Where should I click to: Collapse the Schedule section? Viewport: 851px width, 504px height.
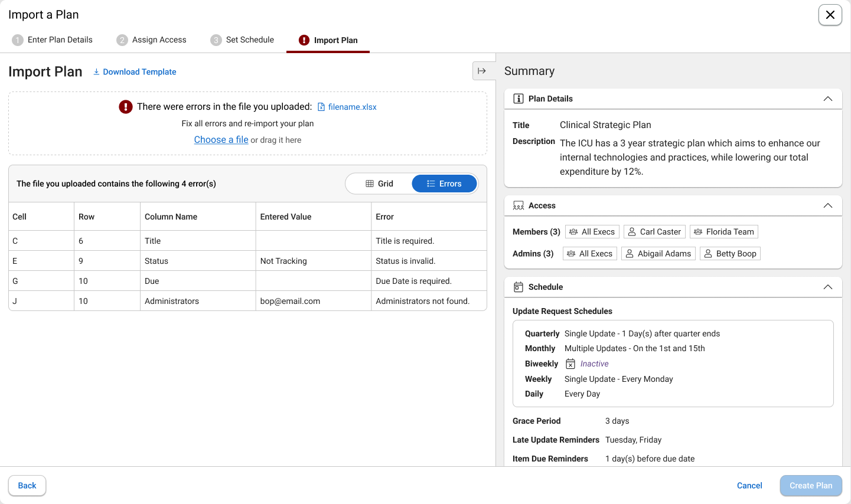click(828, 287)
